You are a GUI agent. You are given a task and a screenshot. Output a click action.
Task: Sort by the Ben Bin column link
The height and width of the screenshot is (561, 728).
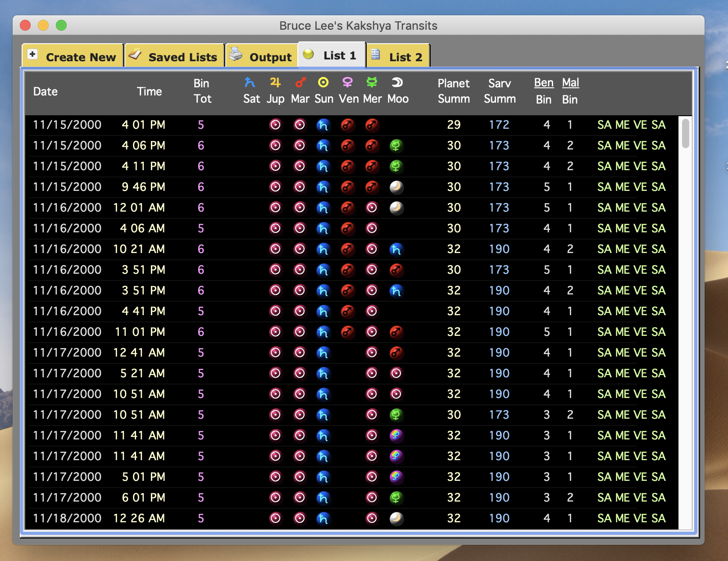tap(544, 83)
